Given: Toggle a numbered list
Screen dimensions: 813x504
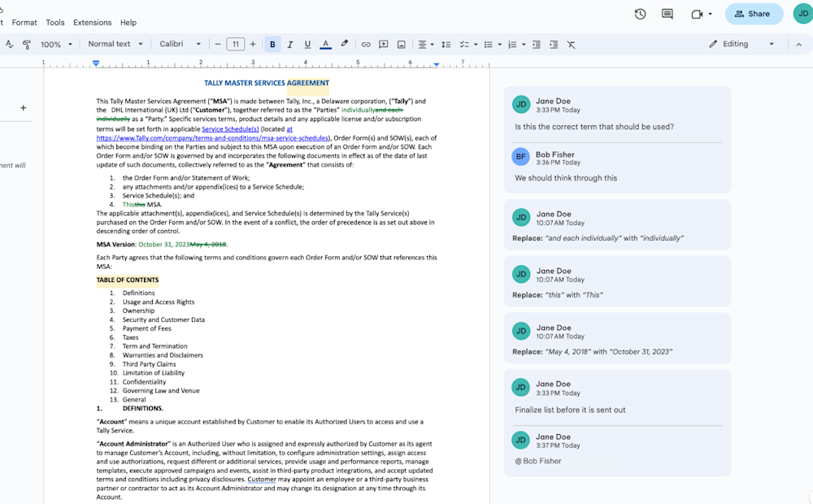Looking at the screenshot, I should coord(512,45).
